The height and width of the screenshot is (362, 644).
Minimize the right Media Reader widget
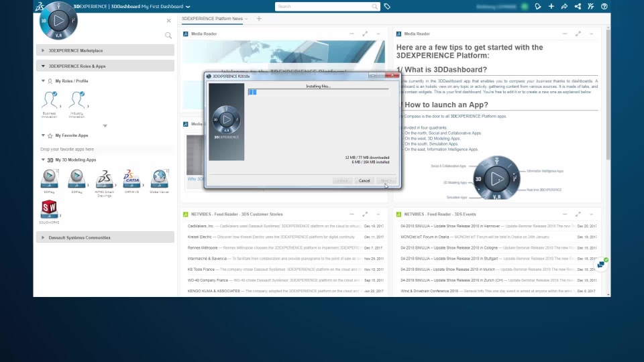565,34
